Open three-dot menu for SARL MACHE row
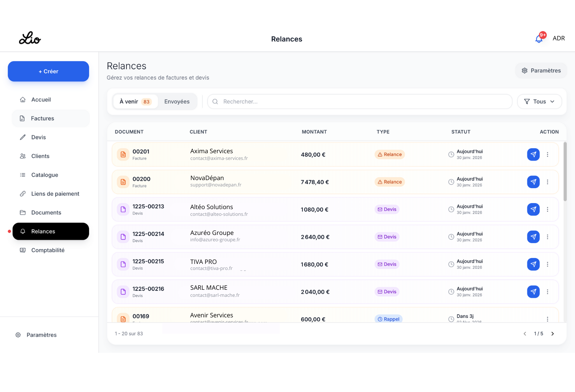This screenshot has width=575, height=392. 547,292
